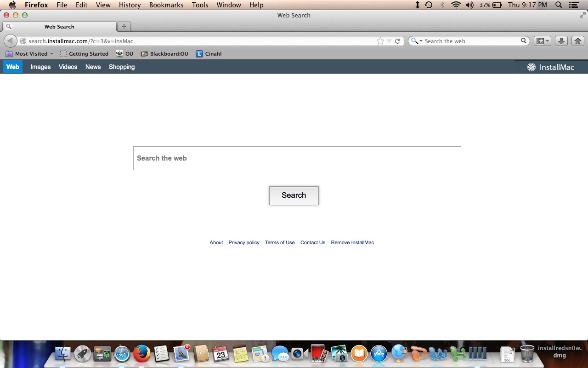Open the Terms of Use link

[x=280, y=242]
